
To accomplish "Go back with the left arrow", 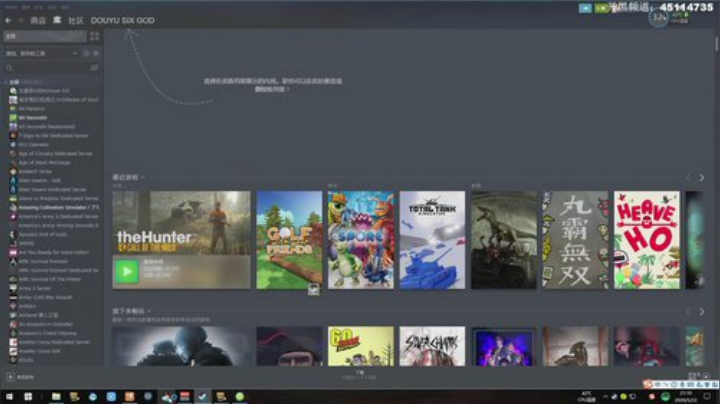I will click(8, 20).
